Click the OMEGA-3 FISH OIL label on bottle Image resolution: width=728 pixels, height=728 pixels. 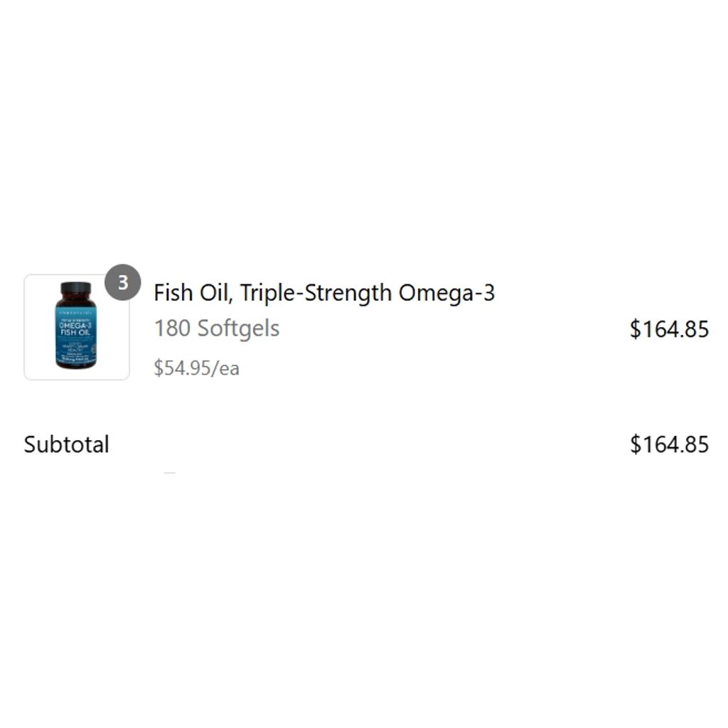75,328
